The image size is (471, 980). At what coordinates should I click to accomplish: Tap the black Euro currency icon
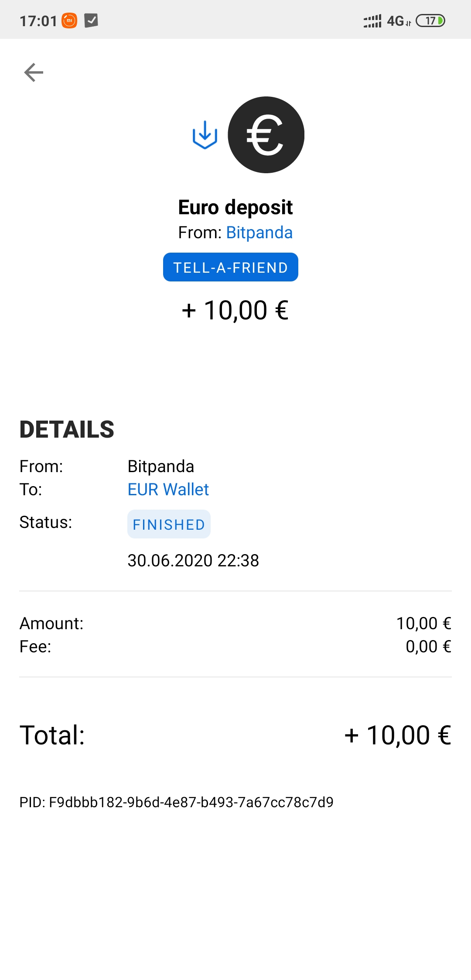pos(266,135)
